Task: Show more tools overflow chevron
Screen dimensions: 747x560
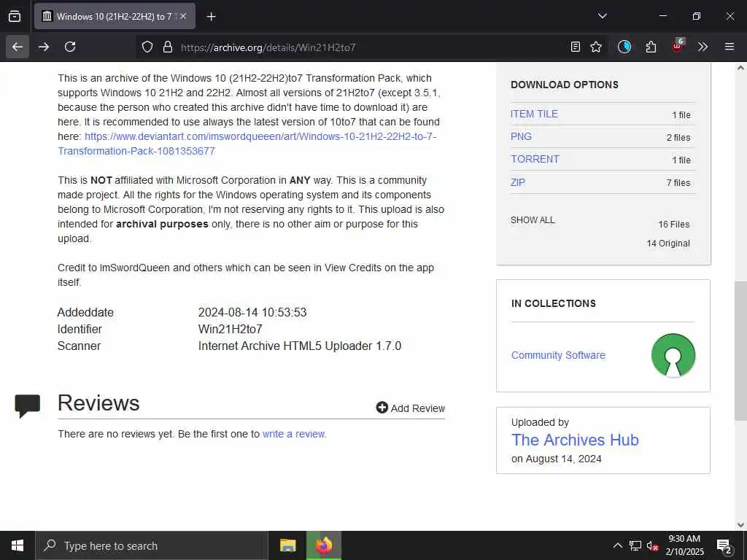Action: (703, 47)
